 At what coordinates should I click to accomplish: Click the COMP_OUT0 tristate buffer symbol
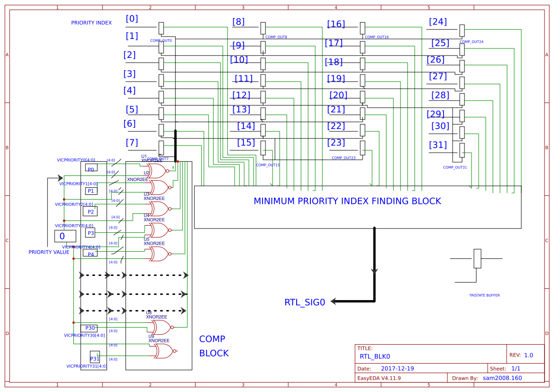(x=162, y=28)
